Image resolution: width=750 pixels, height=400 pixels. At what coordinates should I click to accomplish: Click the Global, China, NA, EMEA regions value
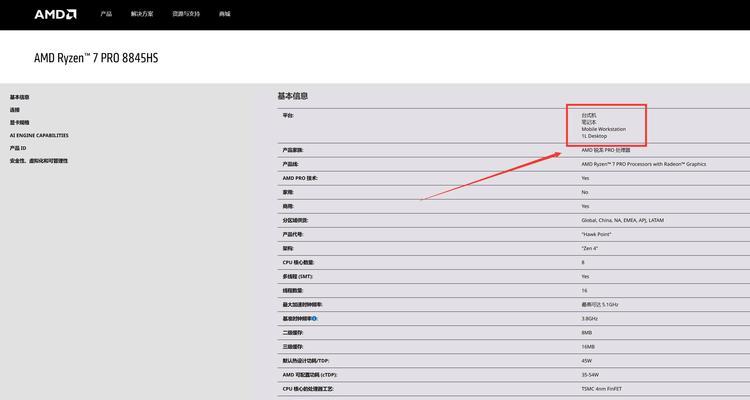click(623, 221)
